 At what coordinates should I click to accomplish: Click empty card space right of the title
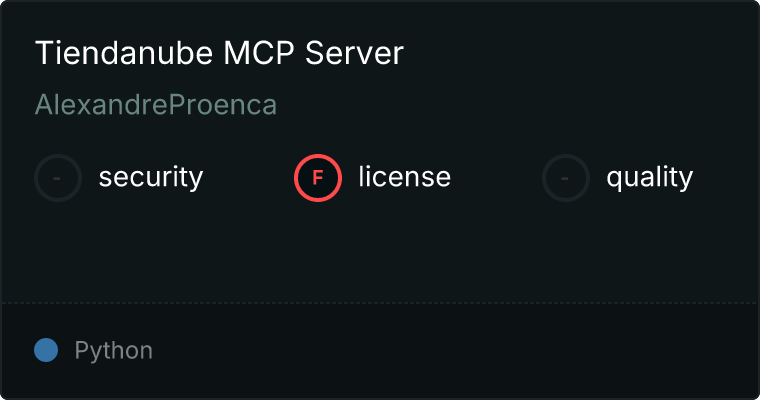[580, 54]
